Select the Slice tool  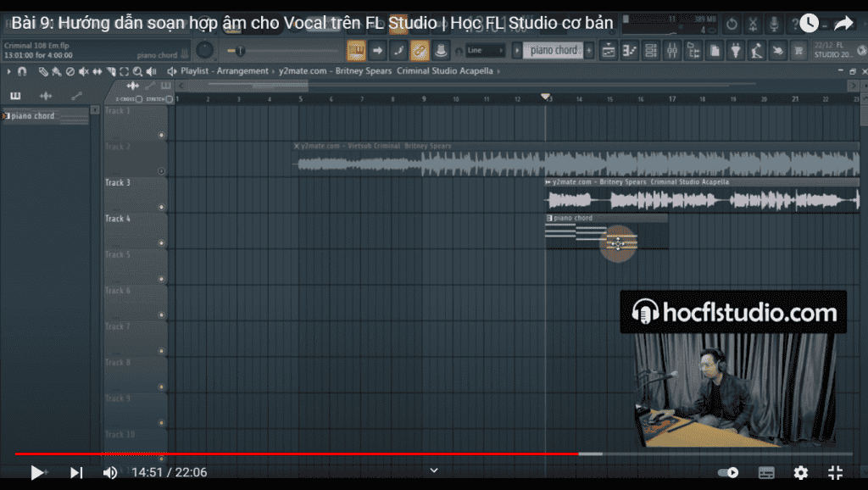click(x=111, y=71)
